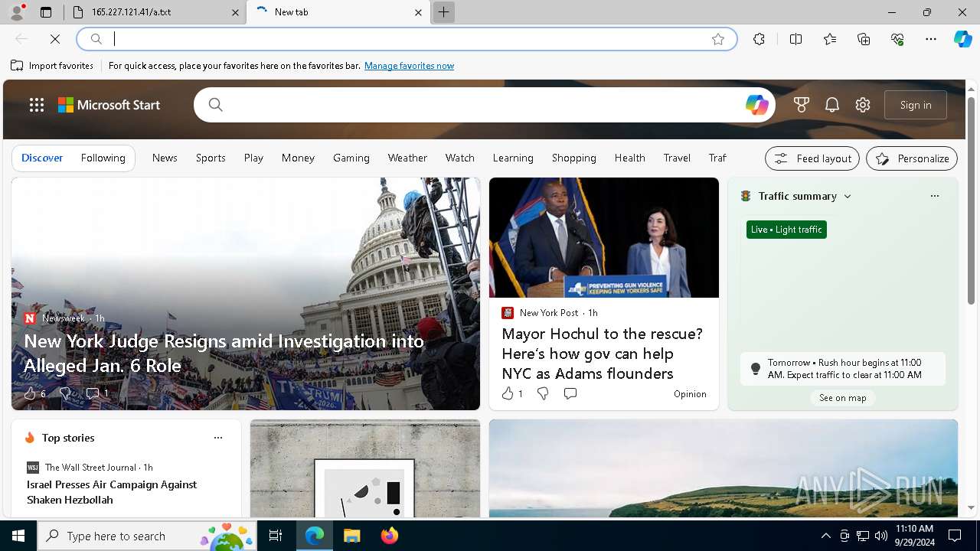Open Task View on the taskbar
Image resolution: width=980 pixels, height=551 pixels.
(276, 536)
